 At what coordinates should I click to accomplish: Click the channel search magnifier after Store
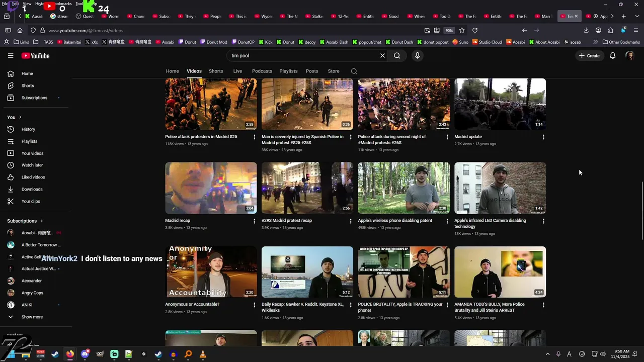(x=354, y=71)
